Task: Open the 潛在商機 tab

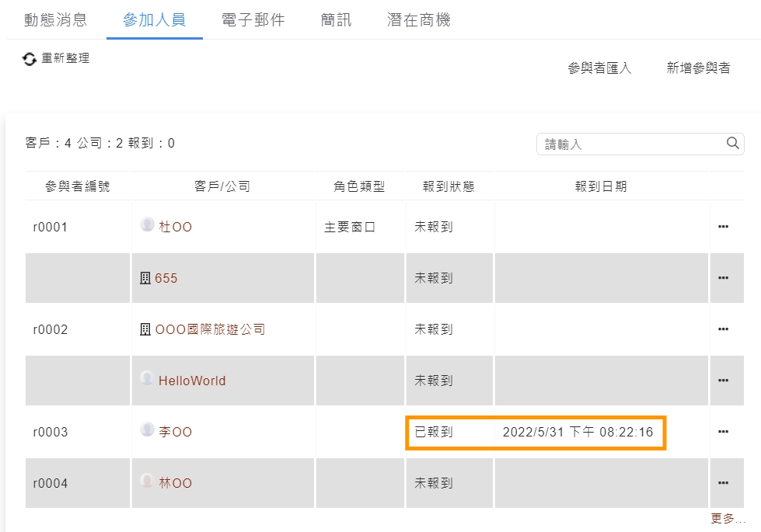Action: (418, 20)
